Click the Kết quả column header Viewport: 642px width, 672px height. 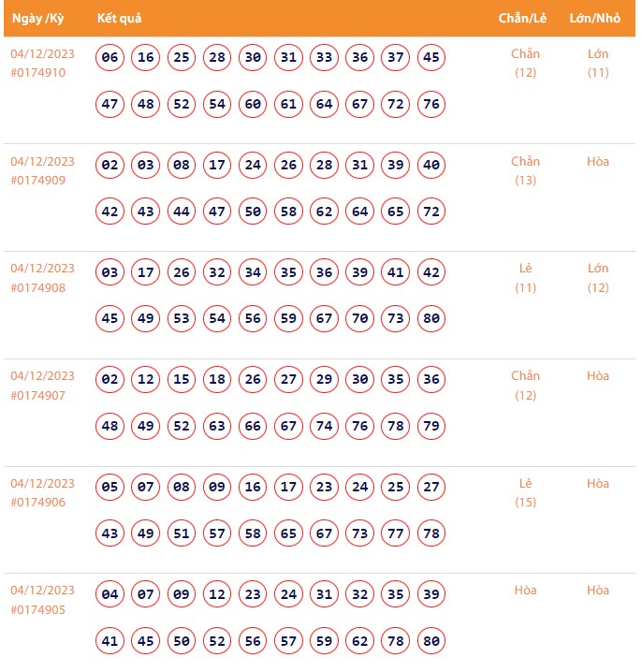(119, 19)
